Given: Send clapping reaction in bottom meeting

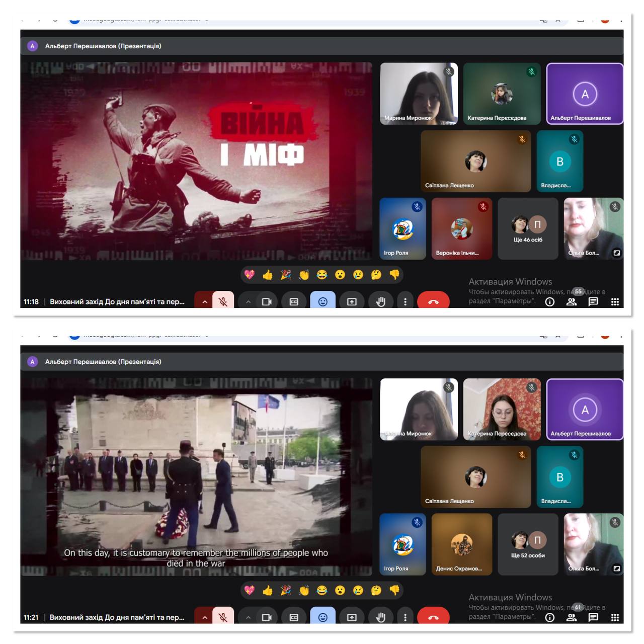Looking at the screenshot, I should click(x=304, y=590).
